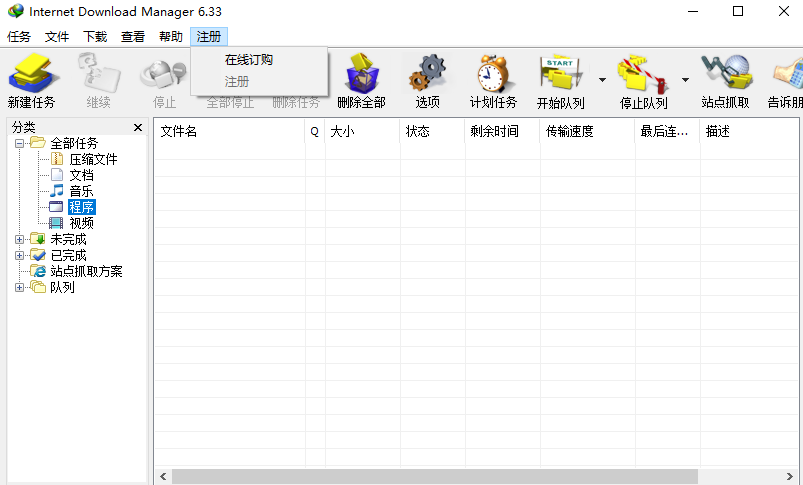Close the 分类 panel with X
The height and width of the screenshot is (485, 803).
tap(138, 128)
